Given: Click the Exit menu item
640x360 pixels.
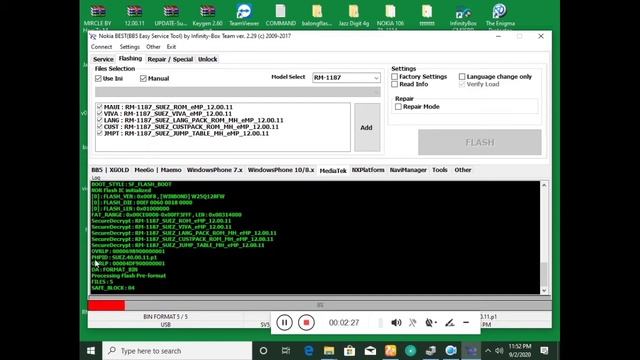Looking at the screenshot, I should (171, 47).
